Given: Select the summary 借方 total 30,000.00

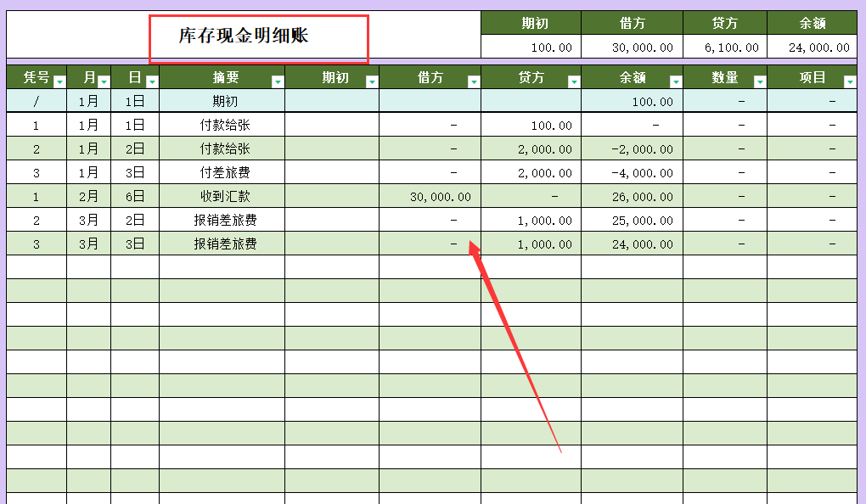Looking at the screenshot, I should 632,48.
